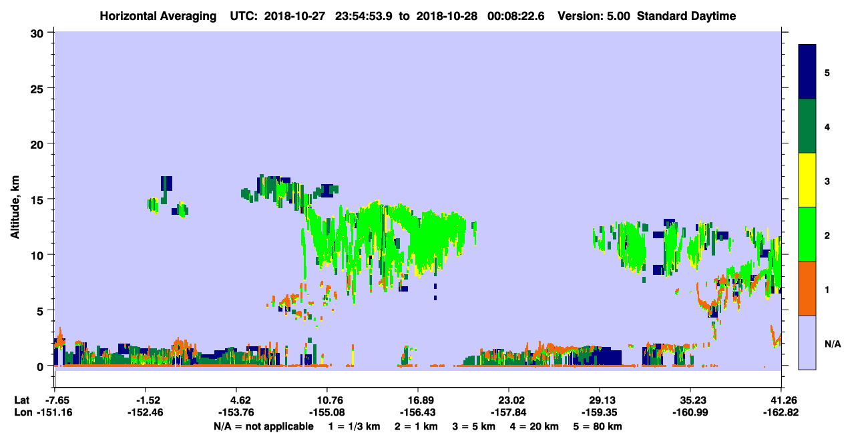Screen dimensions: 868x445
Task: Click latitude value -7.65
Action: (55, 400)
